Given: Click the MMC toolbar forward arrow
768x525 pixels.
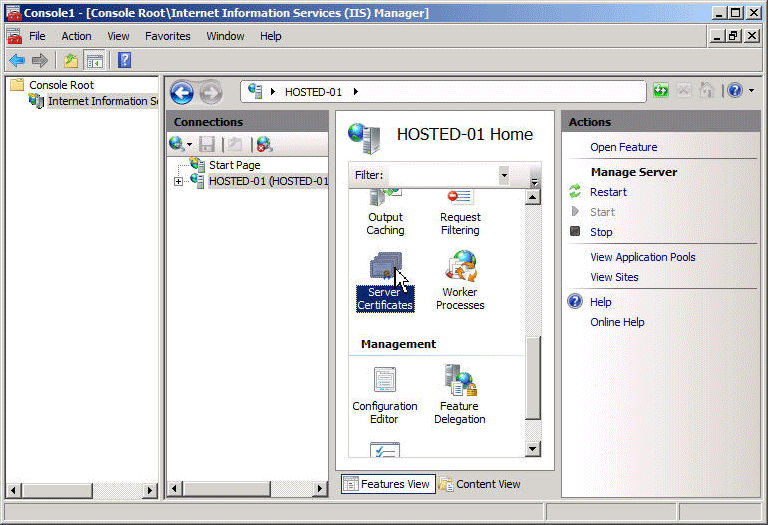Looking at the screenshot, I should pos(40,61).
